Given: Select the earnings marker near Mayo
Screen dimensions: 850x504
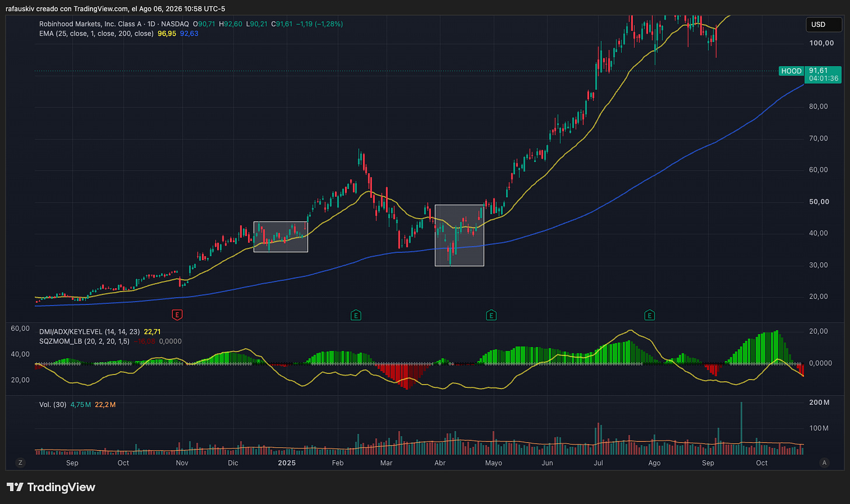Looking at the screenshot, I should tap(491, 315).
